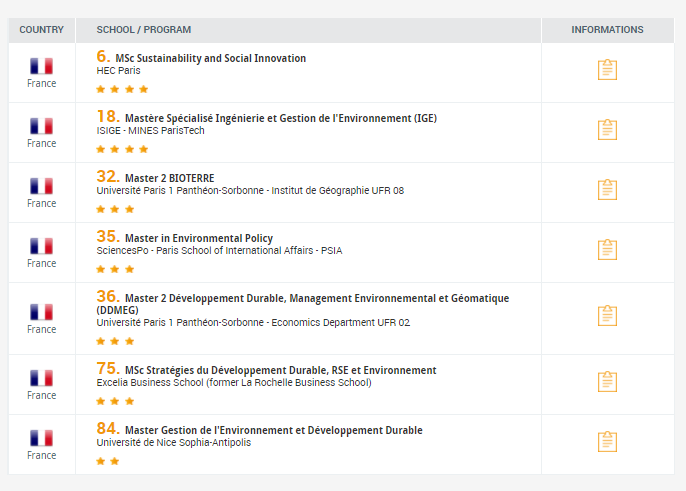The image size is (686, 491).
Task: Select the HEC Paris school name
Action: [119, 70]
